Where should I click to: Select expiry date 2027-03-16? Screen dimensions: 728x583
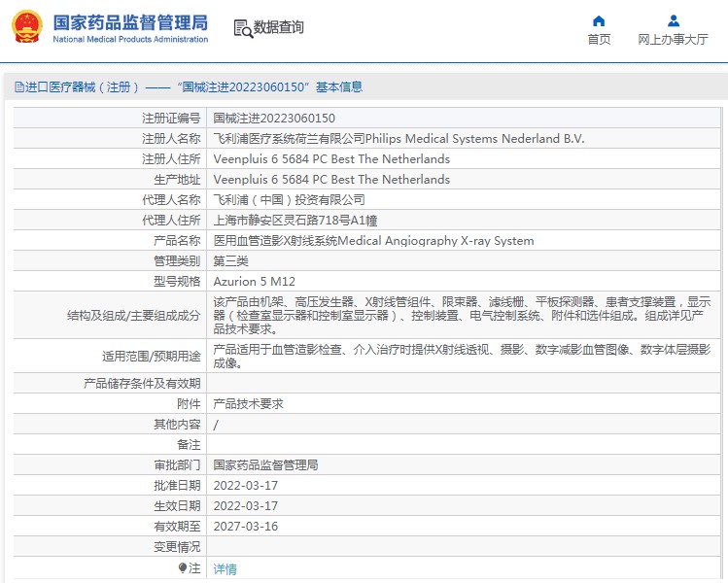click(246, 527)
